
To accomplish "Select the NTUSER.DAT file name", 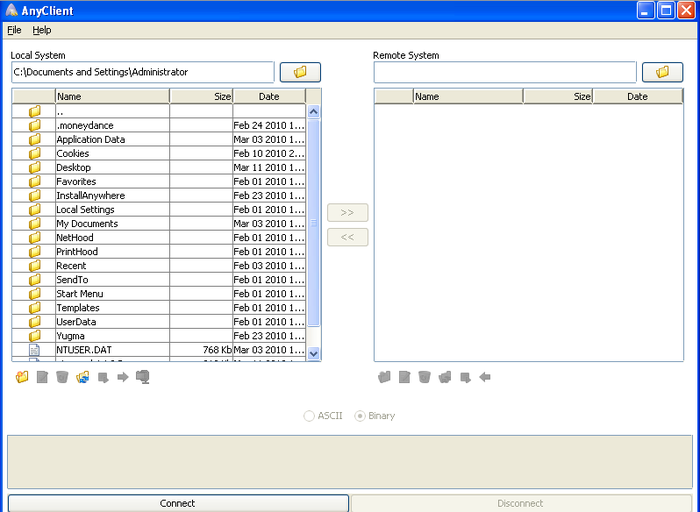I will [84, 350].
